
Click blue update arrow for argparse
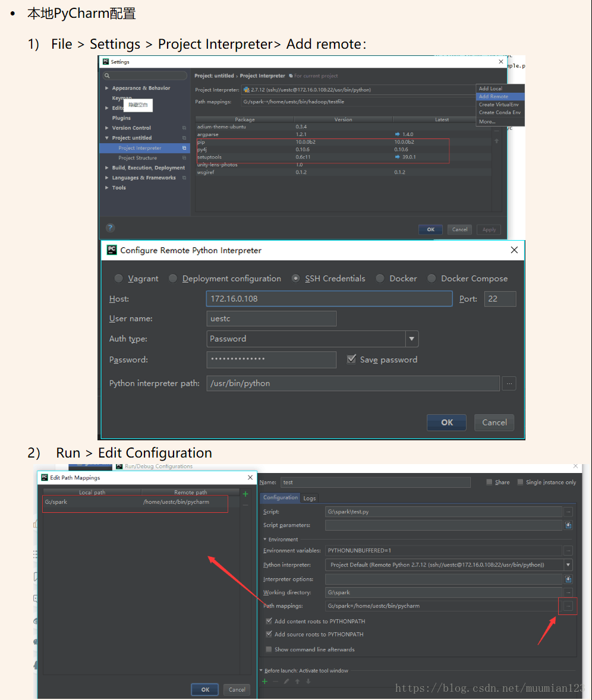point(398,134)
